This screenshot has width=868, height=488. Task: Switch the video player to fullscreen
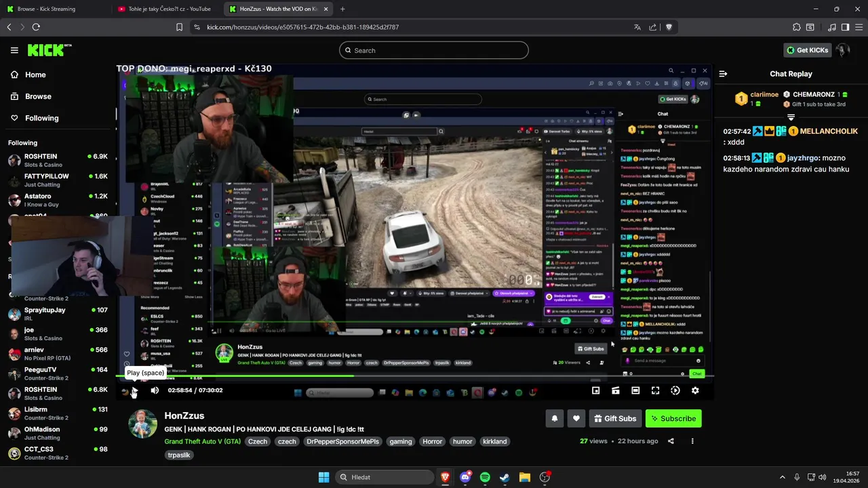click(655, 390)
